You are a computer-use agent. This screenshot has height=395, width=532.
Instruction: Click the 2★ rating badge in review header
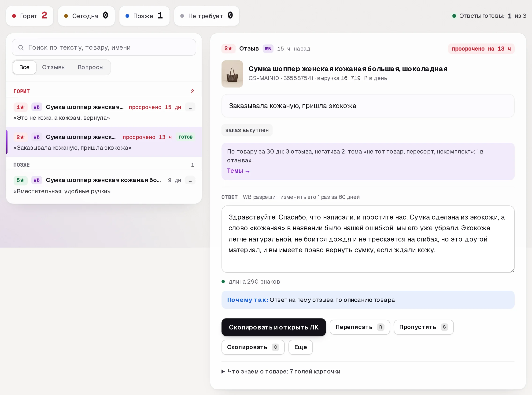click(x=228, y=48)
